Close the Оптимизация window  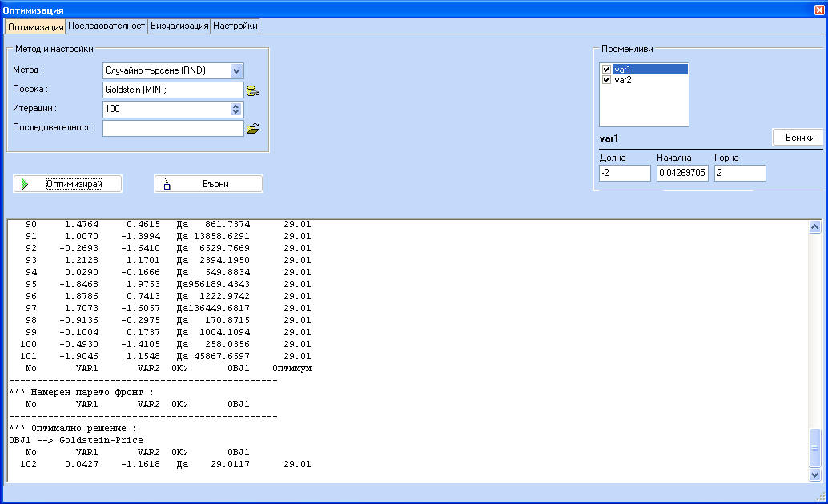click(818, 10)
